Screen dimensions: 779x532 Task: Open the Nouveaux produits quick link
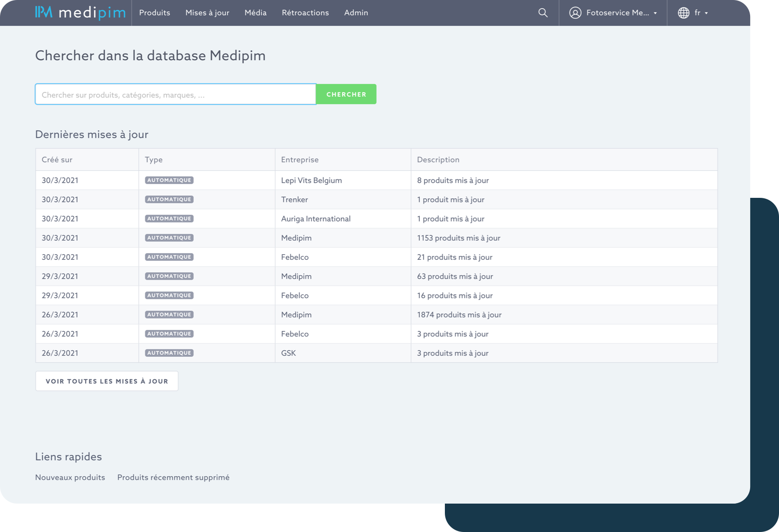[70, 477]
